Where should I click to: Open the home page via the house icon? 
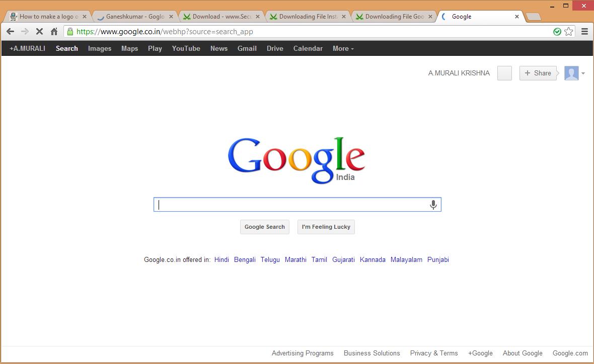(54, 32)
